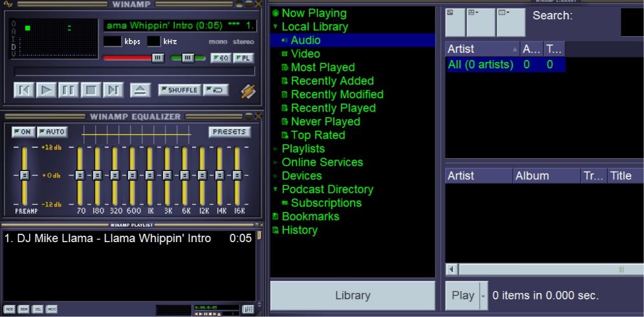Viewport: 644px width, 317px height.
Task: Sort upper pane by Artist column header
Action: (x=483, y=49)
